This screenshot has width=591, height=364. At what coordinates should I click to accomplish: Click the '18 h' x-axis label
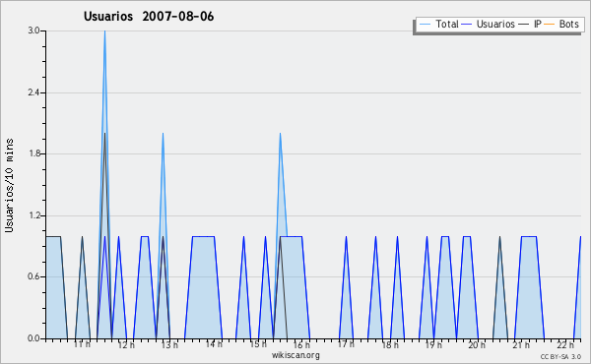[390, 344]
